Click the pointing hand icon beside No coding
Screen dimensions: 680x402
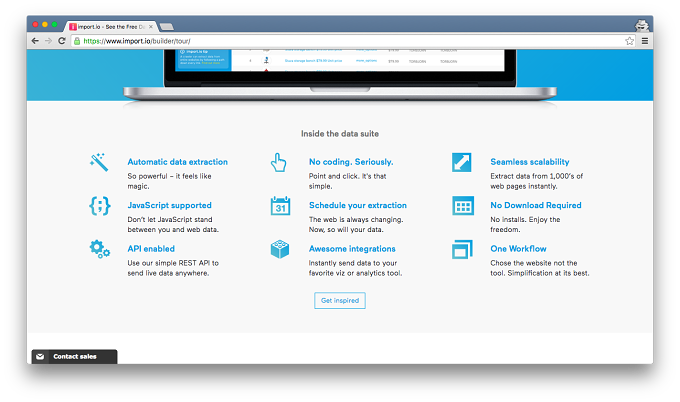[279, 163]
